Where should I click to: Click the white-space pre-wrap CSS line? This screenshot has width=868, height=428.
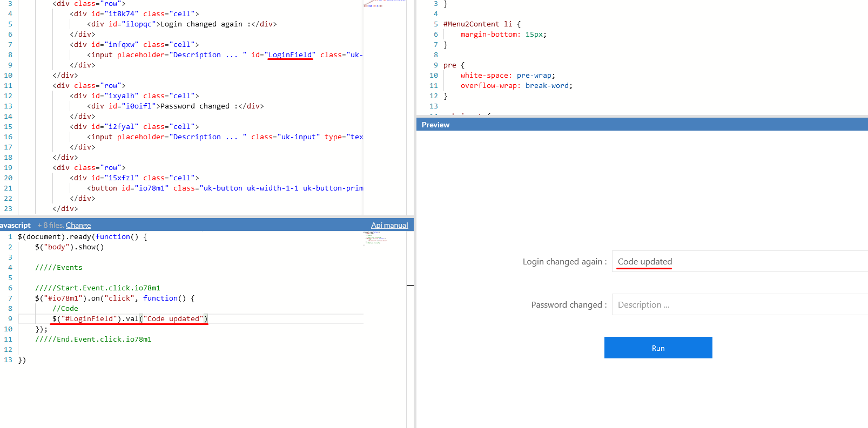pos(507,76)
